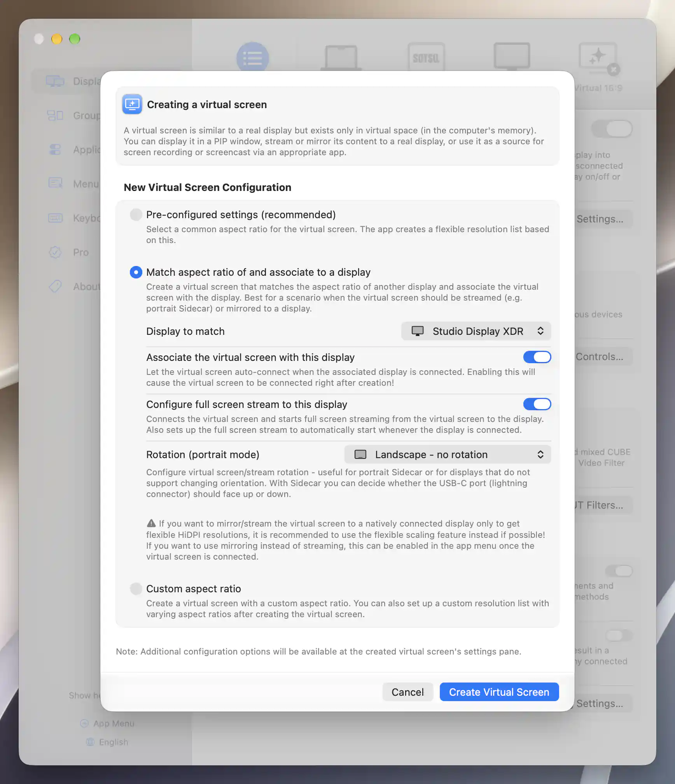Open Display to match dropdown
675x784 pixels.
coord(476,331)
